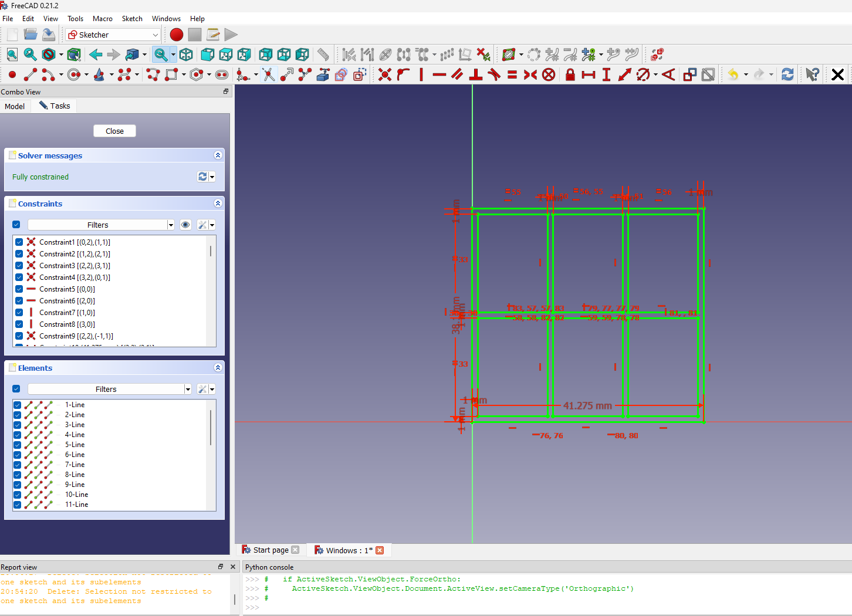Collapse the Solver messages section
The width and height of the screenshot is (852, 616).
point(218,155)
